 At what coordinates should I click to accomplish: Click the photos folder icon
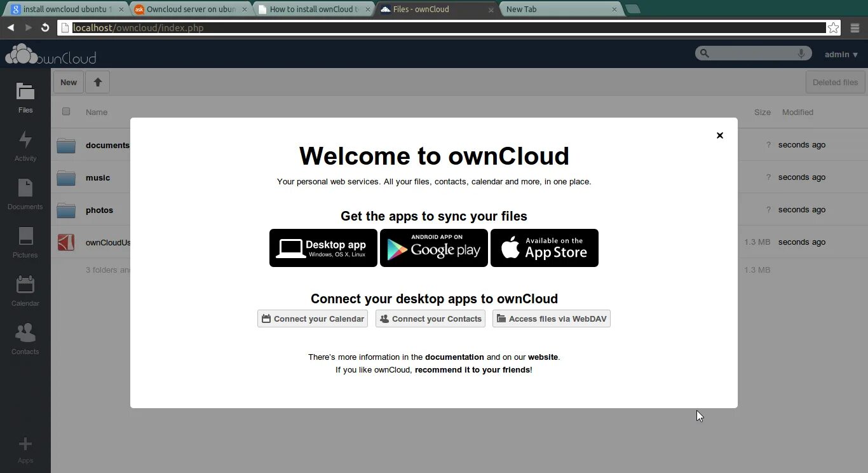[x=66, y=210]
